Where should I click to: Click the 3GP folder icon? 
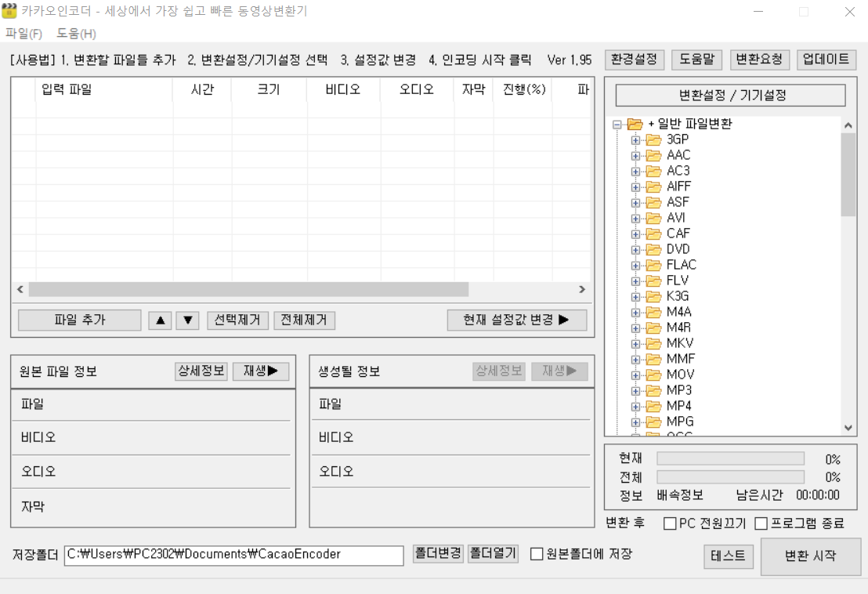tap(654, 139)
